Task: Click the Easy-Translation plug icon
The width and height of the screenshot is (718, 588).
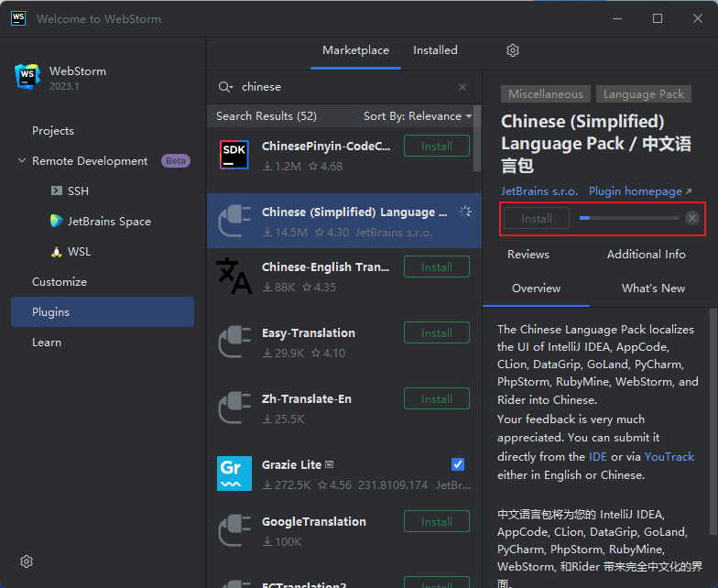Action: (x=234, y=342)
